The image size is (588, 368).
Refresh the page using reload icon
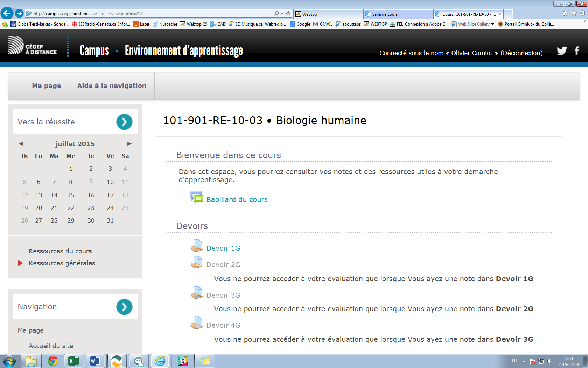coord(288,13)
